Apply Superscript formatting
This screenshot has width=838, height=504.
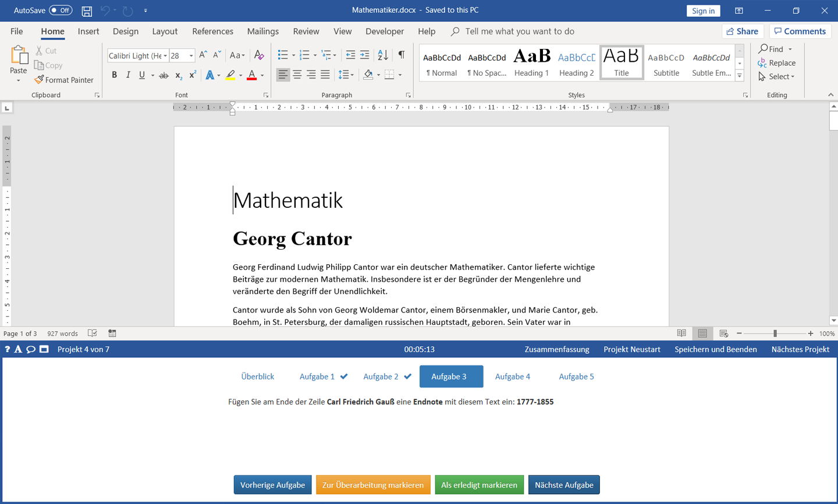193,74
